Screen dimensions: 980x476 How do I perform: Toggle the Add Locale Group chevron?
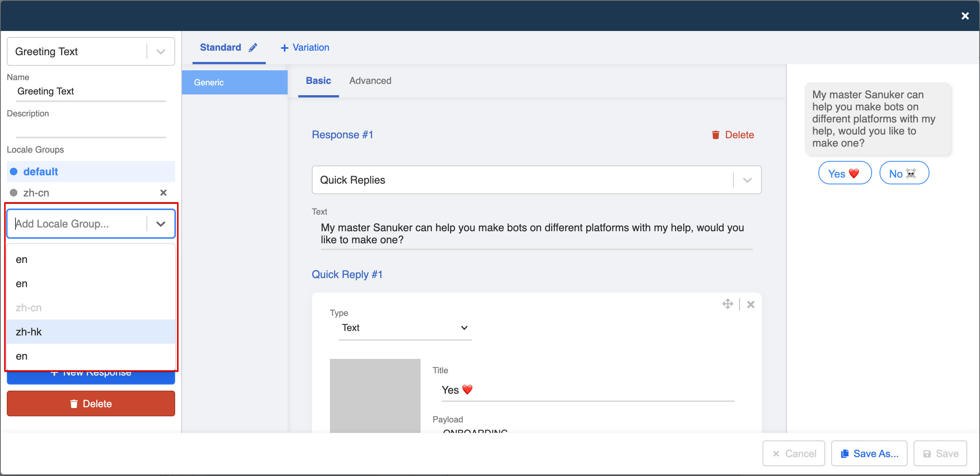tap(161, 224)
